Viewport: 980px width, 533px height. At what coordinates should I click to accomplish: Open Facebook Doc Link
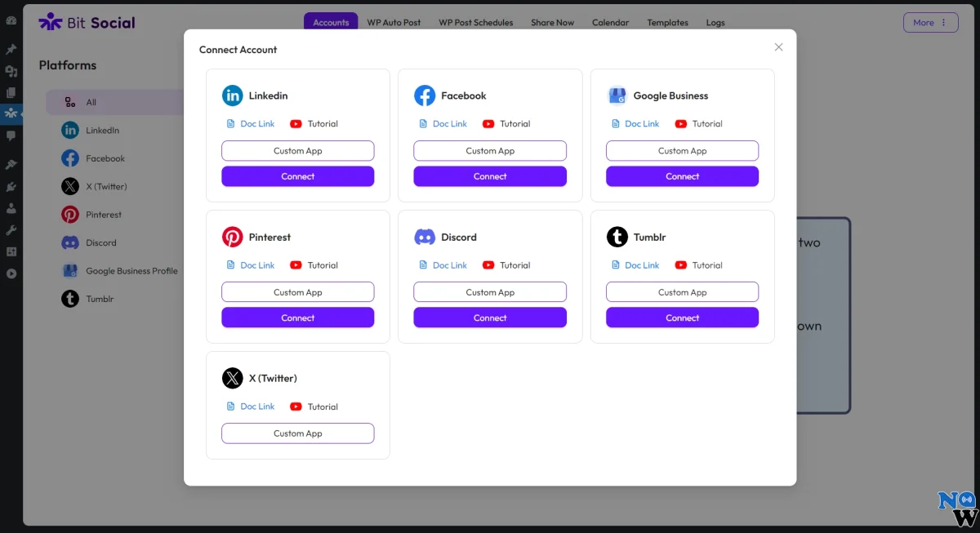click(x=449, y=124)
